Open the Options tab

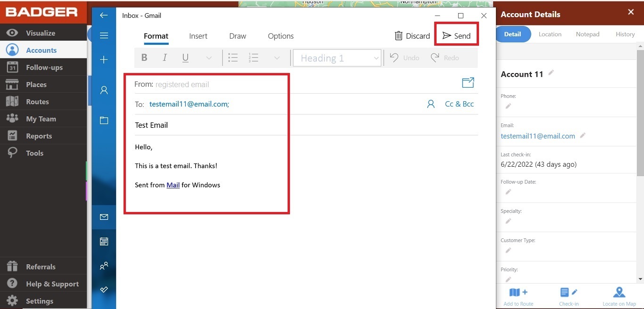tap(281, 36)
